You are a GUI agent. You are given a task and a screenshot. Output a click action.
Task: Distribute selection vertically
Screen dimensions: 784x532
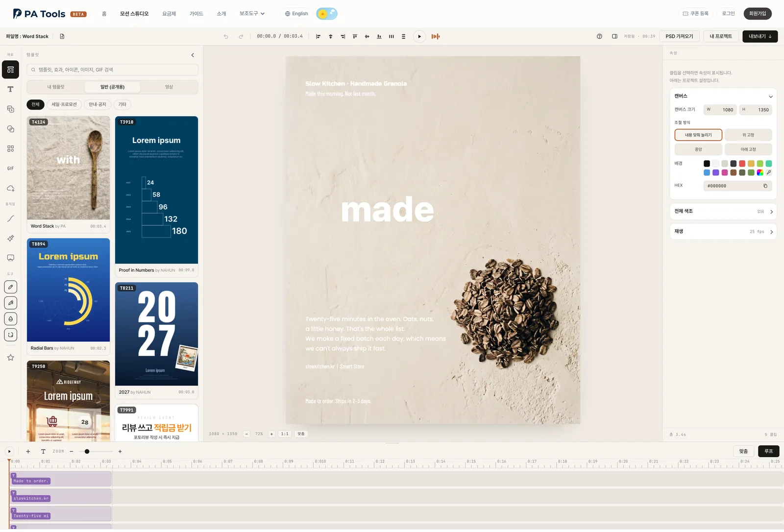[403, 36]
